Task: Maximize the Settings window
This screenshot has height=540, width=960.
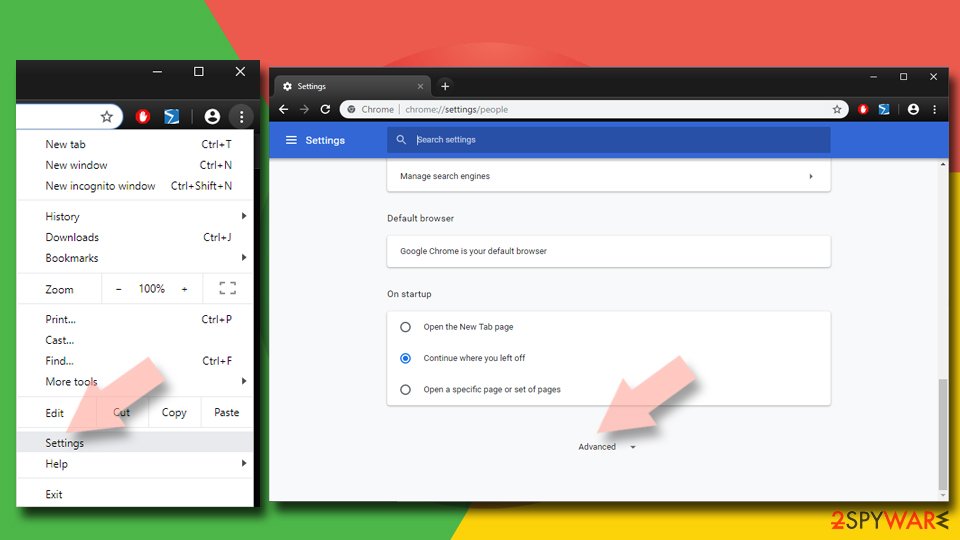Action: 903,77
